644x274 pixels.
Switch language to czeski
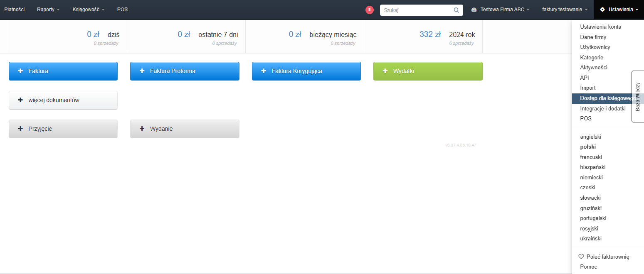coord(587,188)
